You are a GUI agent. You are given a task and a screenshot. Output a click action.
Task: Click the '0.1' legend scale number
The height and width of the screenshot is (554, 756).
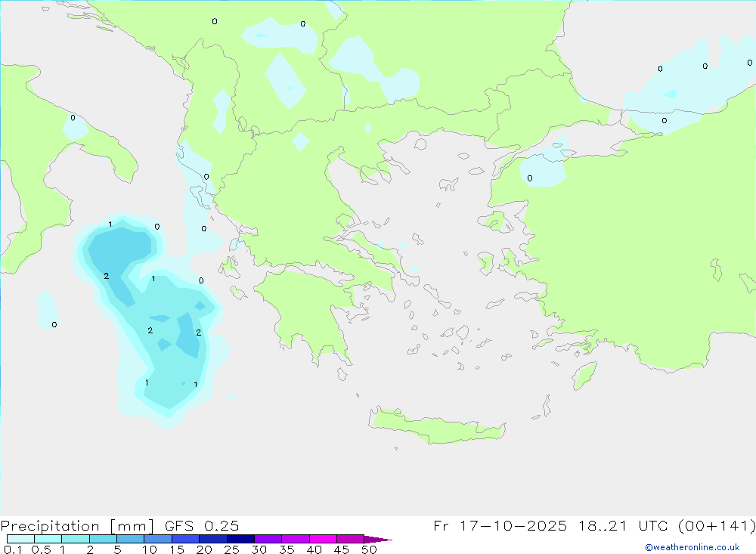pos(13,549)
